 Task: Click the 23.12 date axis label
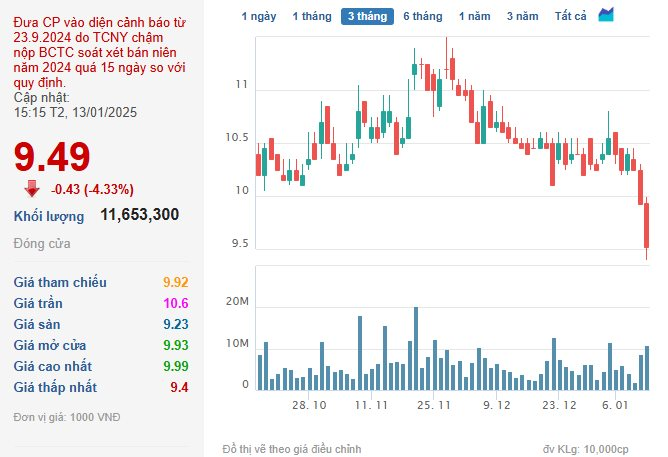tap(559, 405)
